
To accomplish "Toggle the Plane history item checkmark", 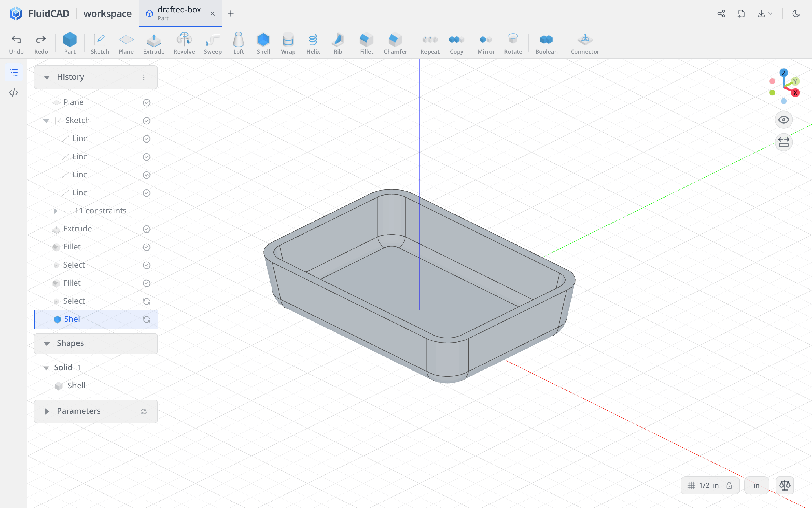I will (x=147, y=102).
